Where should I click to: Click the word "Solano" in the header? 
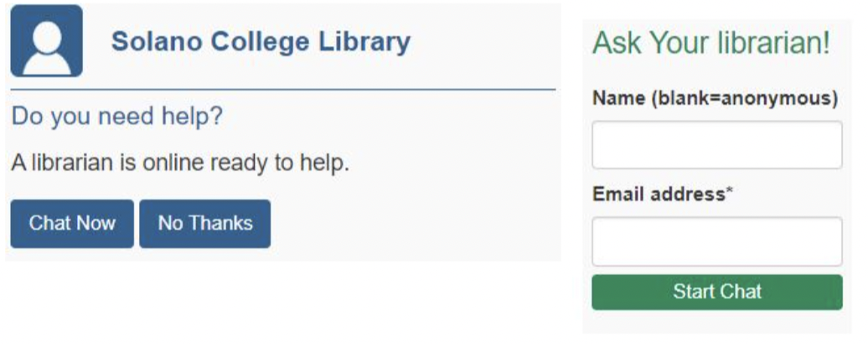pyautogui.click(x=153, y=41)
